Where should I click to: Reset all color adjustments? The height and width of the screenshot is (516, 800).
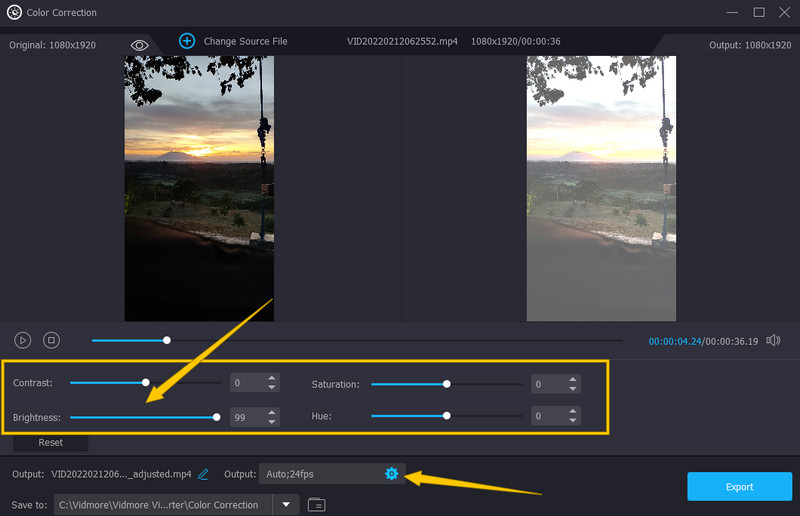coord(51,443)
